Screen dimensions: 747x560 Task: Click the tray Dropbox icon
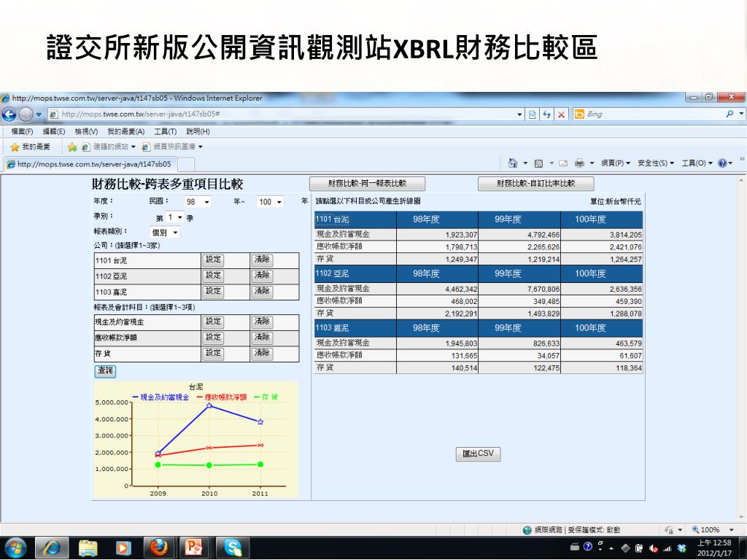tap(682, 548)
